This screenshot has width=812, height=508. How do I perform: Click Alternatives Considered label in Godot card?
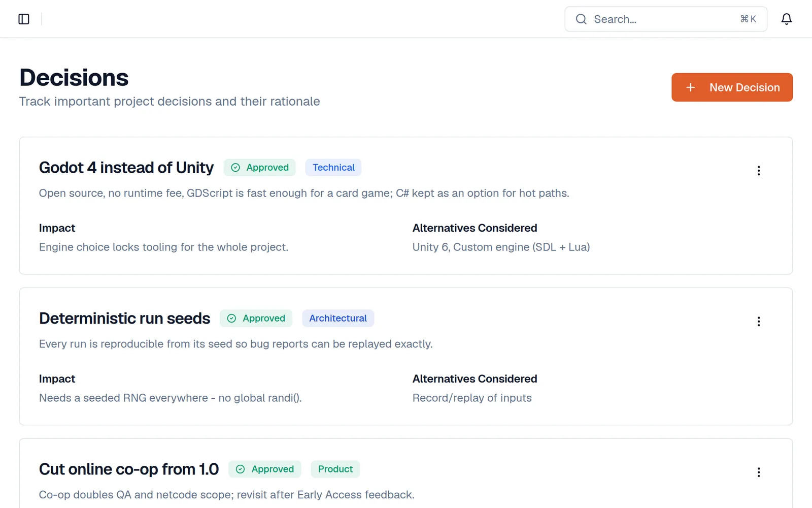coord(475,228)
